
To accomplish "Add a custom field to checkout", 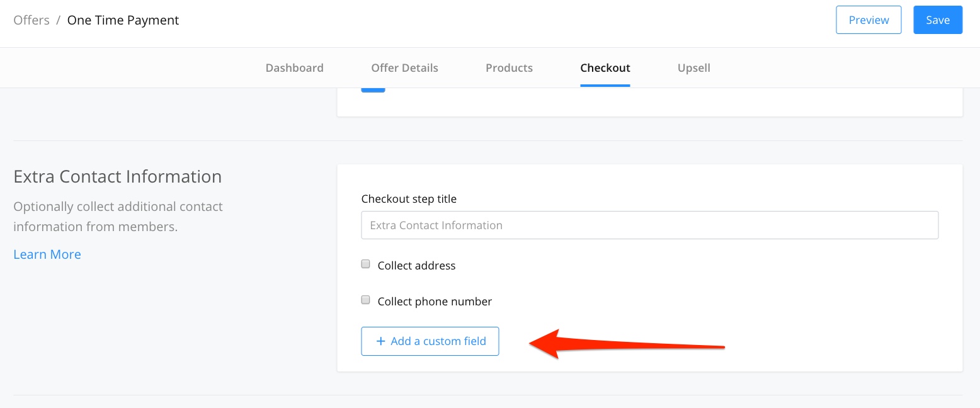I will tap(430, 341).
